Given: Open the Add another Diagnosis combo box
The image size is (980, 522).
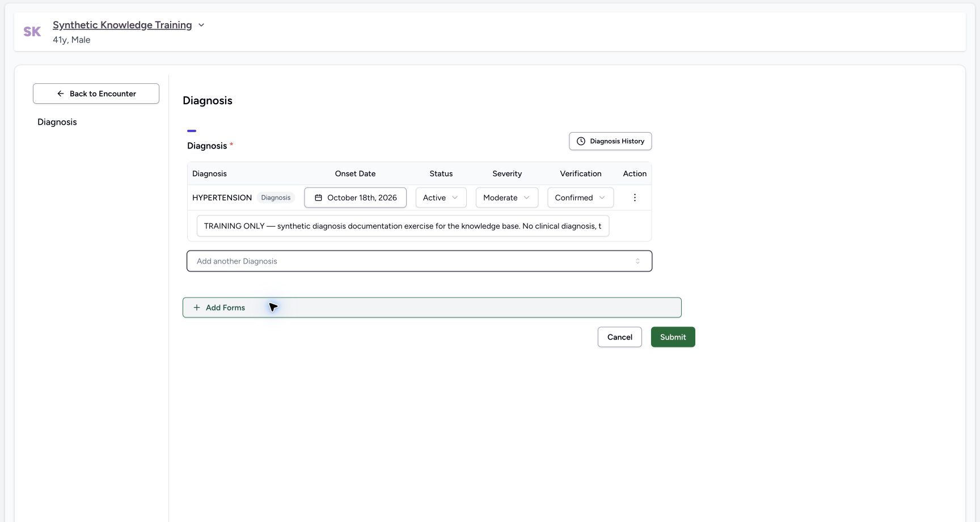Looking at the screenshot, I should pos(419,261).
